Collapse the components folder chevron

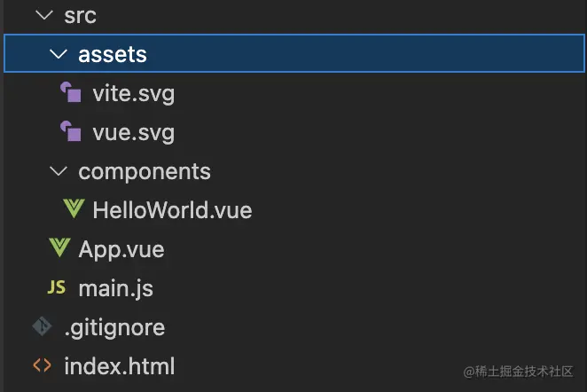pyautogui.click(x=59, y=171)
